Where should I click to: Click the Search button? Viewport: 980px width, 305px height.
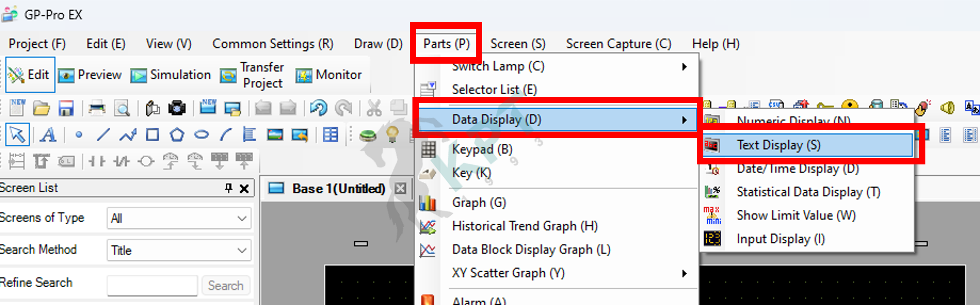tap(225, 285)
